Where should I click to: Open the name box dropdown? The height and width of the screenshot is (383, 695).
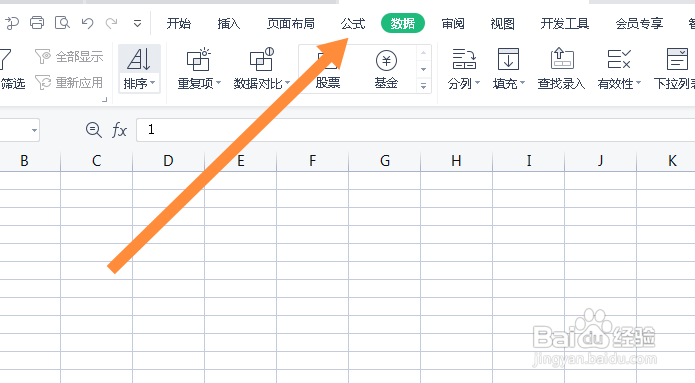pyautogui.click(x=34, y=130)
